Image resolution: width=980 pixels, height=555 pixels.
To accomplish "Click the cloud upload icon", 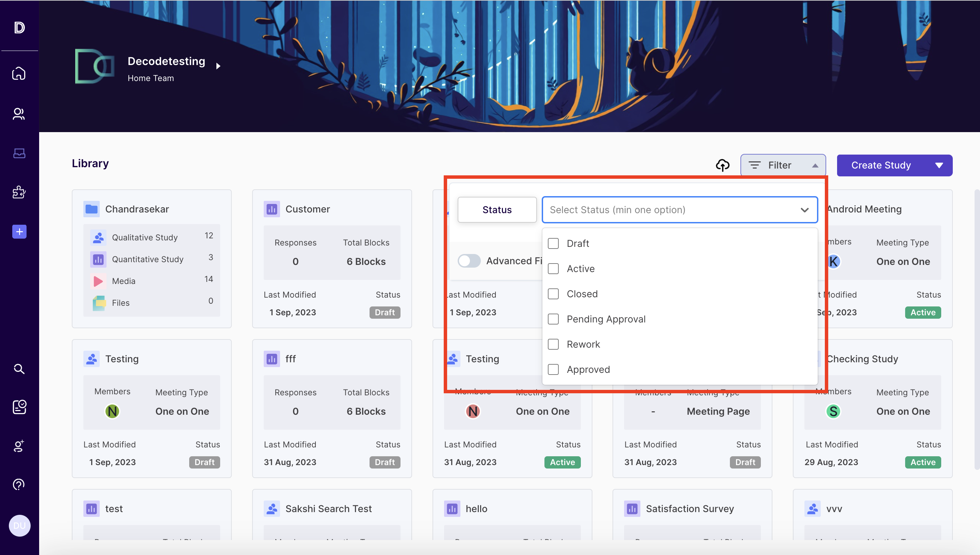I will [x=722, y=165].
